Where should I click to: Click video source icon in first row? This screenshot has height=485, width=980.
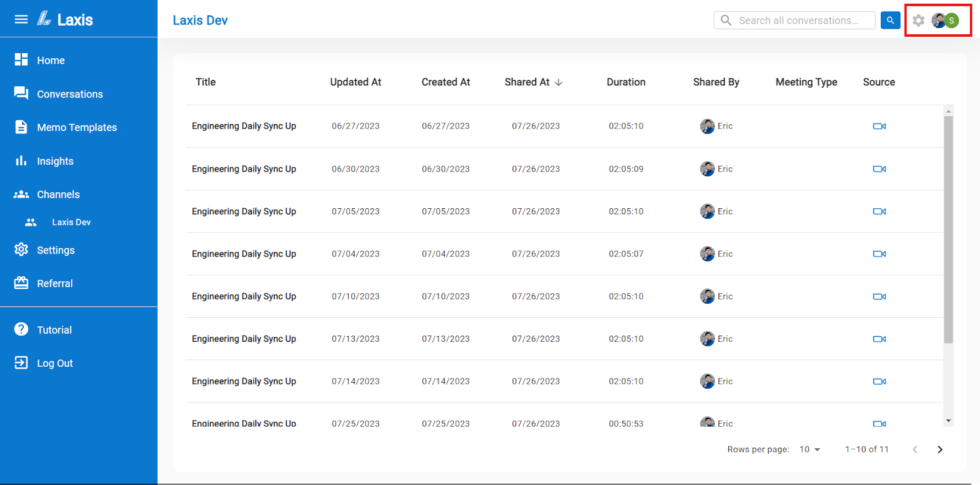point(879,126)
